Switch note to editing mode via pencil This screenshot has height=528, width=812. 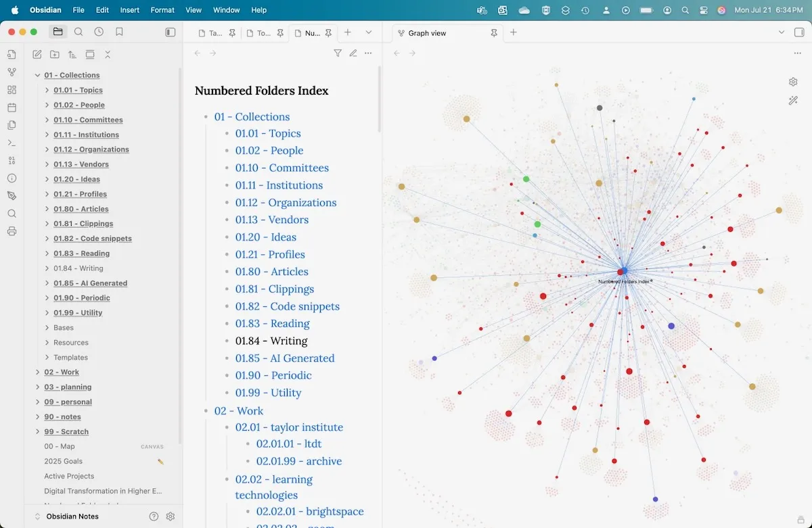[x=353, y=53]
